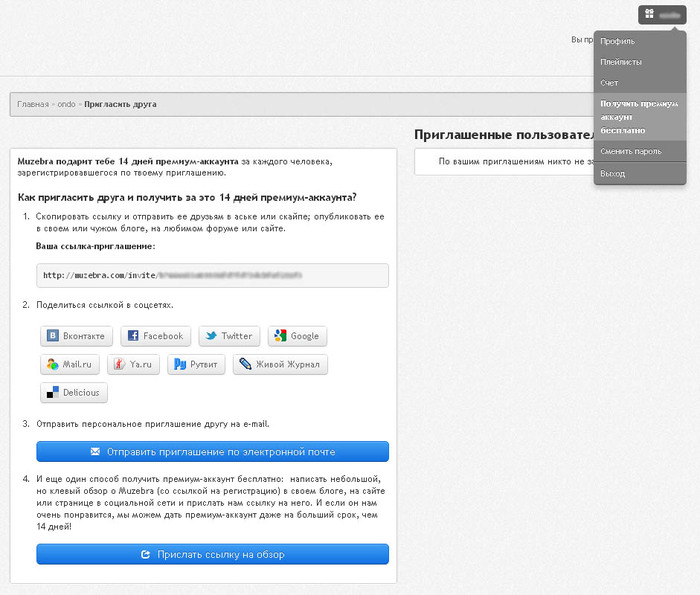Click the invite link URL field
Viewport: 700px width, 595px height.
(212, 275)
